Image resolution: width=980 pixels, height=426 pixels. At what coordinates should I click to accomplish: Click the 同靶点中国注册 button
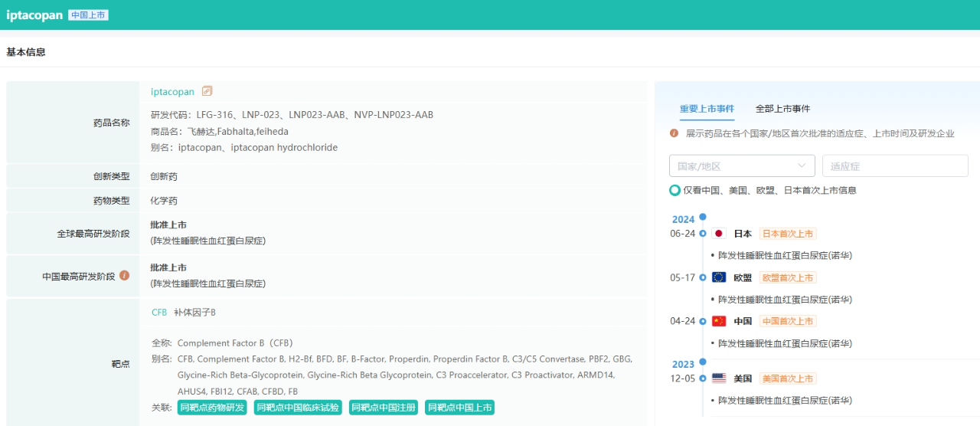[x=384, y=408]
